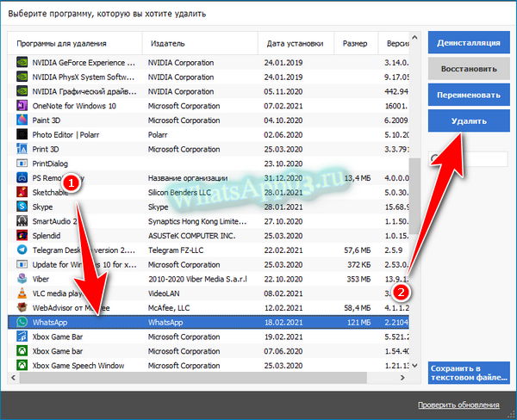The image size is (517, 420).
Task: Click install date 18.02.2021
Action: coord(283,322)
